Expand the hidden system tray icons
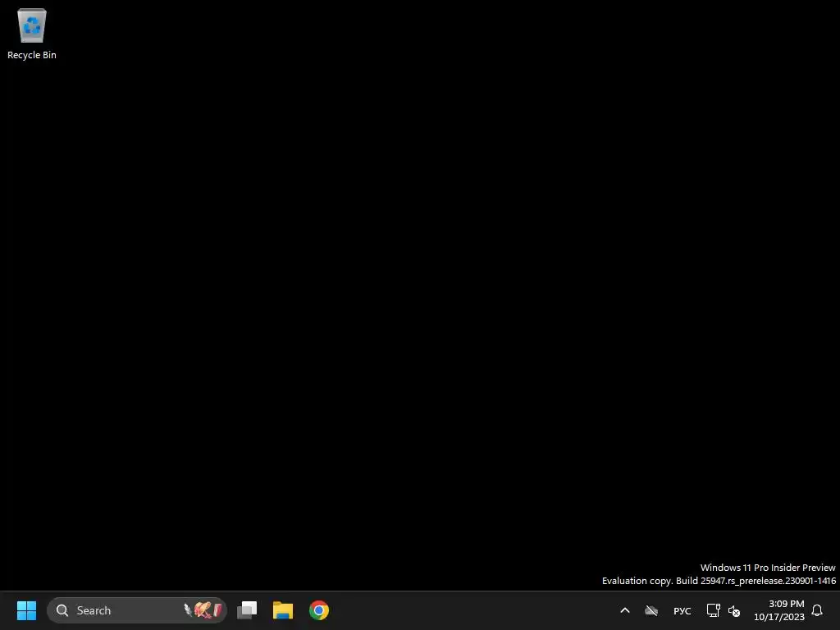The width and height of the screenshot is (840, 630). coord(624,610)
